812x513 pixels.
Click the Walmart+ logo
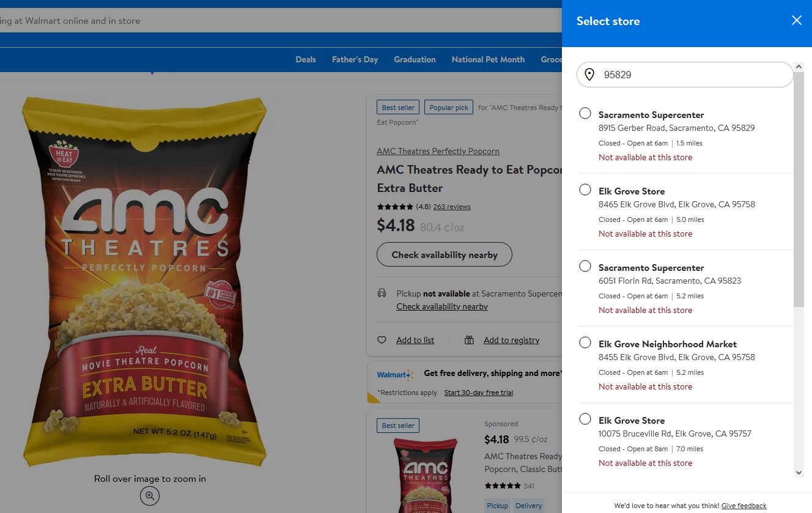click(394, 375)
